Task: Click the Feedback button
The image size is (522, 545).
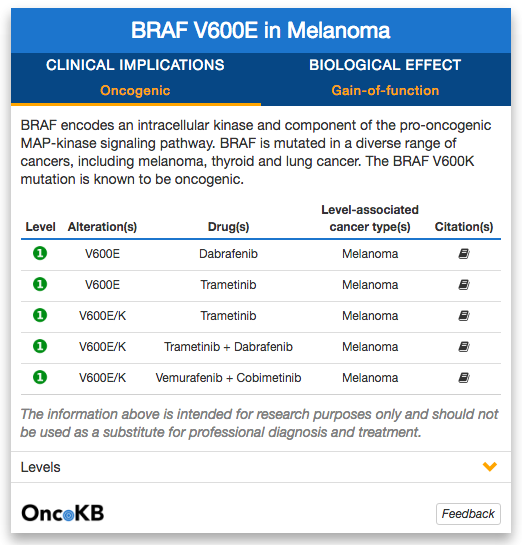Action: [468, 513]
